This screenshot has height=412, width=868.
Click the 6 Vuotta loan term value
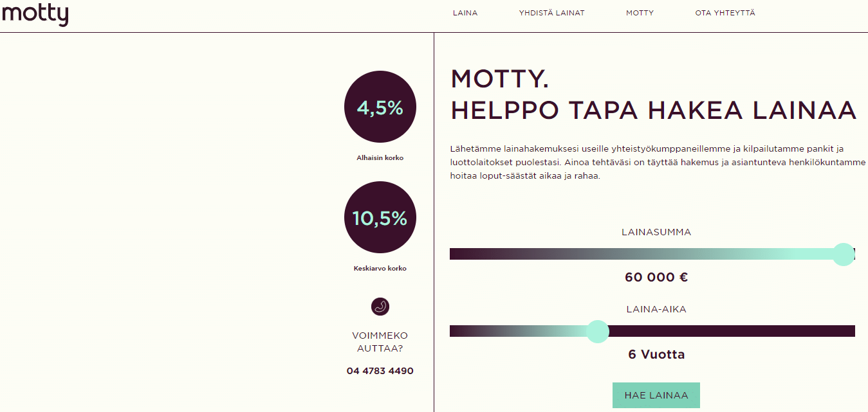click(x=656, y=355)
